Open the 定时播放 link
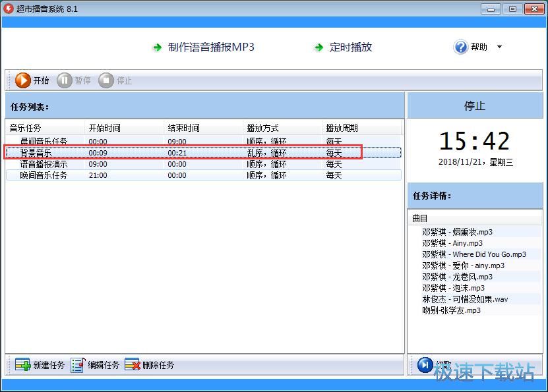Image resolution: width=548 pixels, height=392 pixels. click(351, 47)
